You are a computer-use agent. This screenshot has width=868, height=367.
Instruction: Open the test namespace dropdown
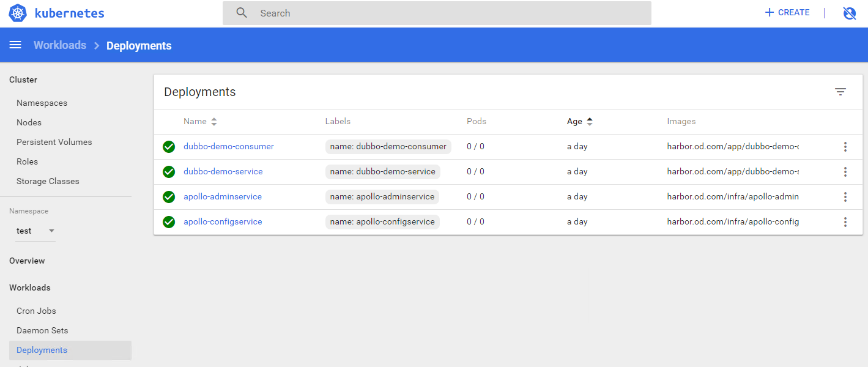pyautogui.click(x=35, y=231)
